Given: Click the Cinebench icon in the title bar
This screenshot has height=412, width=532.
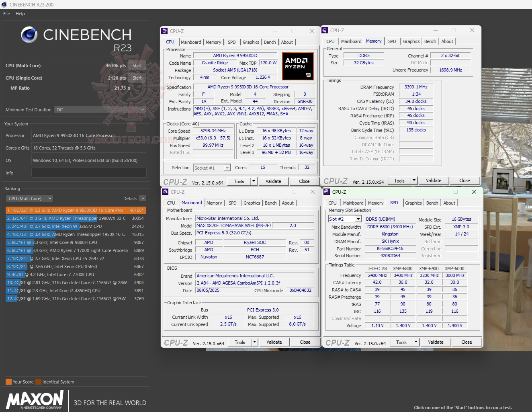Looking at the screenshot, I should point(4,4).
